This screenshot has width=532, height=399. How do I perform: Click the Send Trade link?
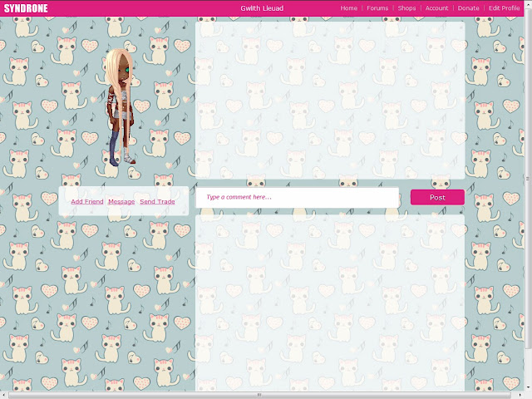[157, 201]
